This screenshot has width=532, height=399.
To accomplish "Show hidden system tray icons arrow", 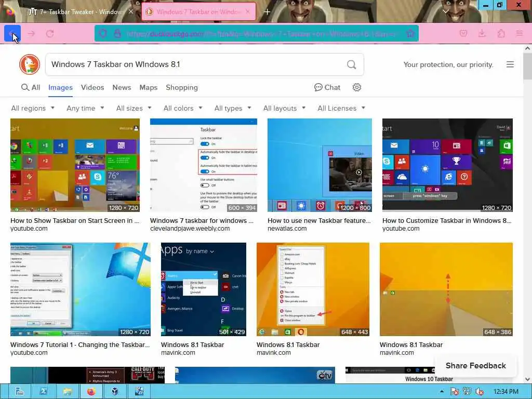I will (442, 392).
